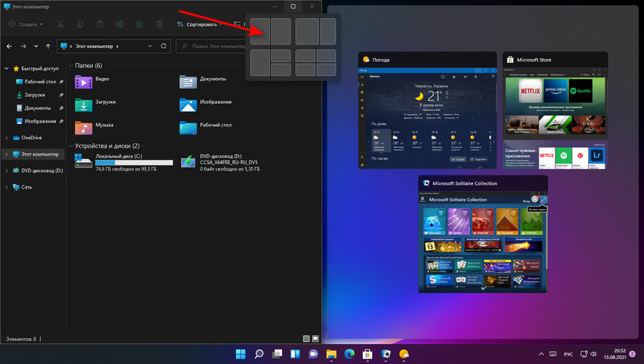This screenshot has width=644, height=364.
Task: Collapse Устройства и диски (2) group
Action: pyautogui.click(x=71, y=146)
